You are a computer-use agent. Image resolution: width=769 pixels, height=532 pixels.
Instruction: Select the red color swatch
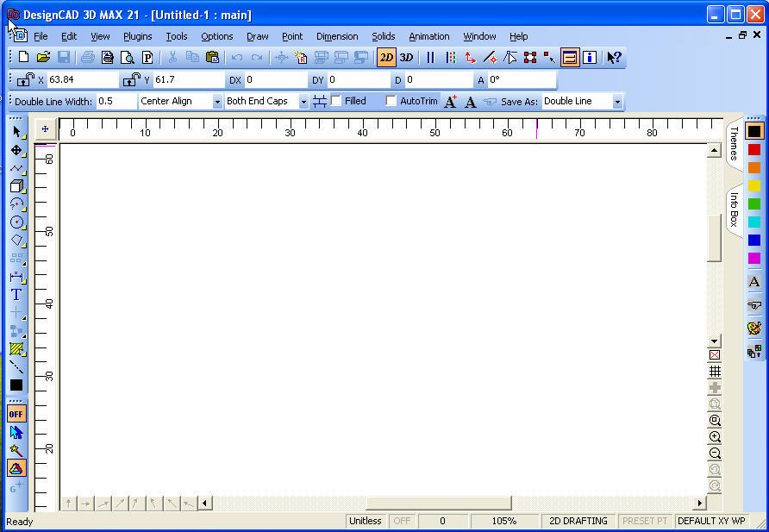tap(754, 149)
